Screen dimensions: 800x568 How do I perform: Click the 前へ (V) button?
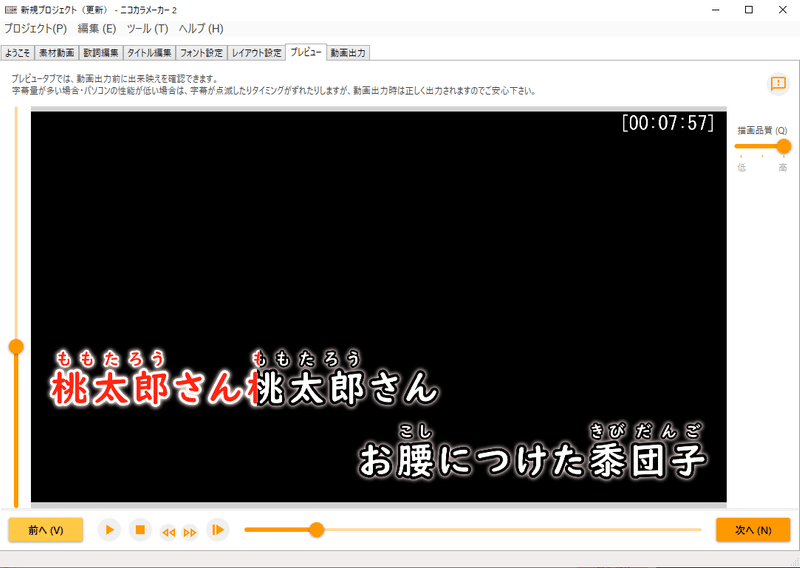click(x=46, y=530)
